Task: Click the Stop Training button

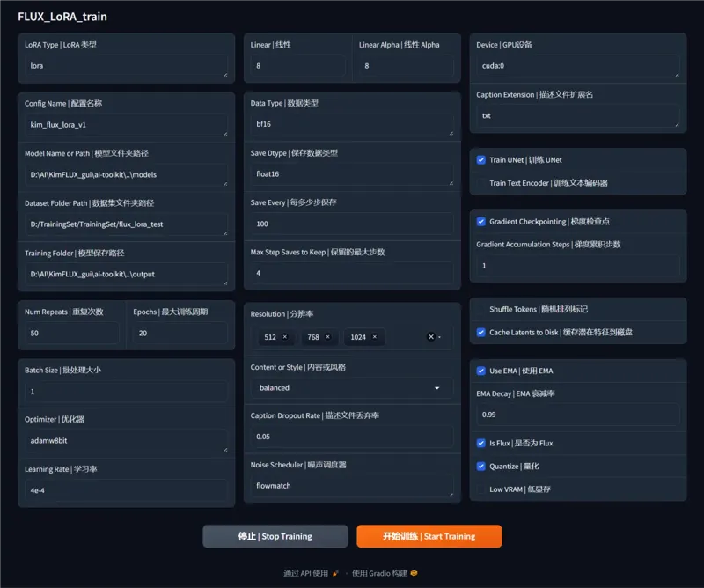Action: [x=275, y=536]
